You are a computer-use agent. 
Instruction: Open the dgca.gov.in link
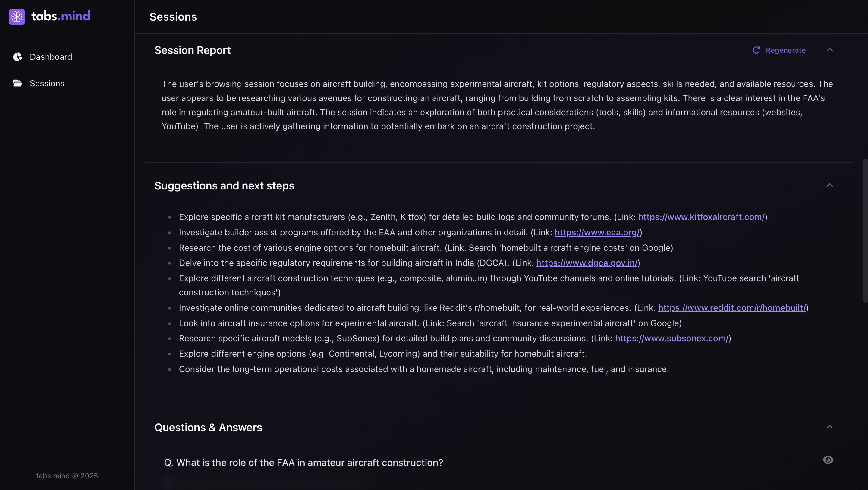[x=587, y=263]
